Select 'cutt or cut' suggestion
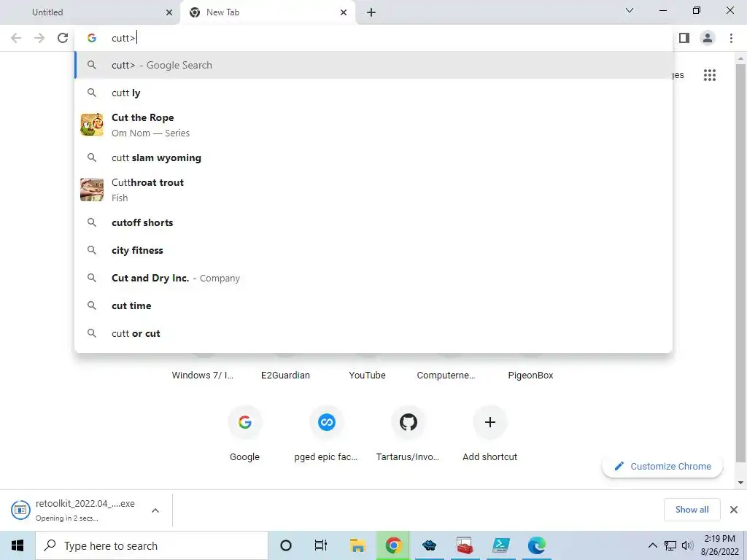This screenshot has height=560, width=747. tap(373, 333)
